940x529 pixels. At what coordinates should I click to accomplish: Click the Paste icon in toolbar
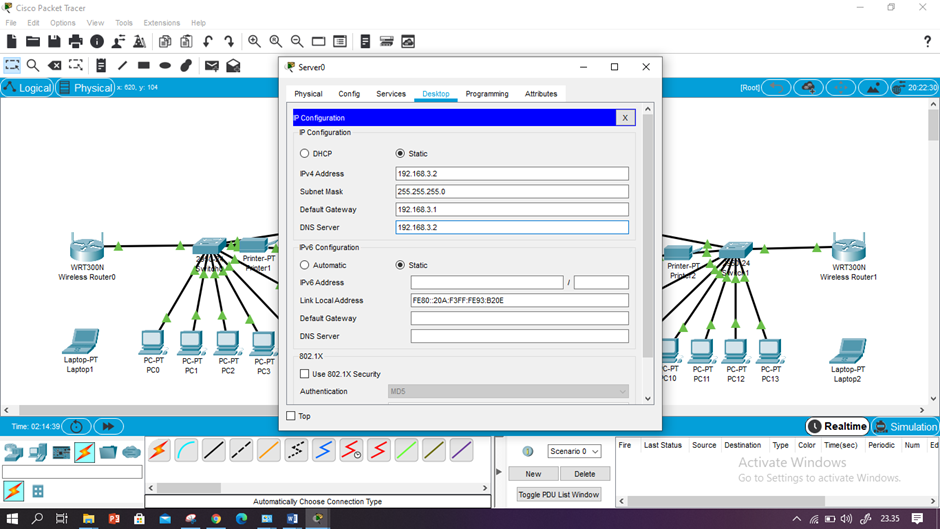point(186,41)
